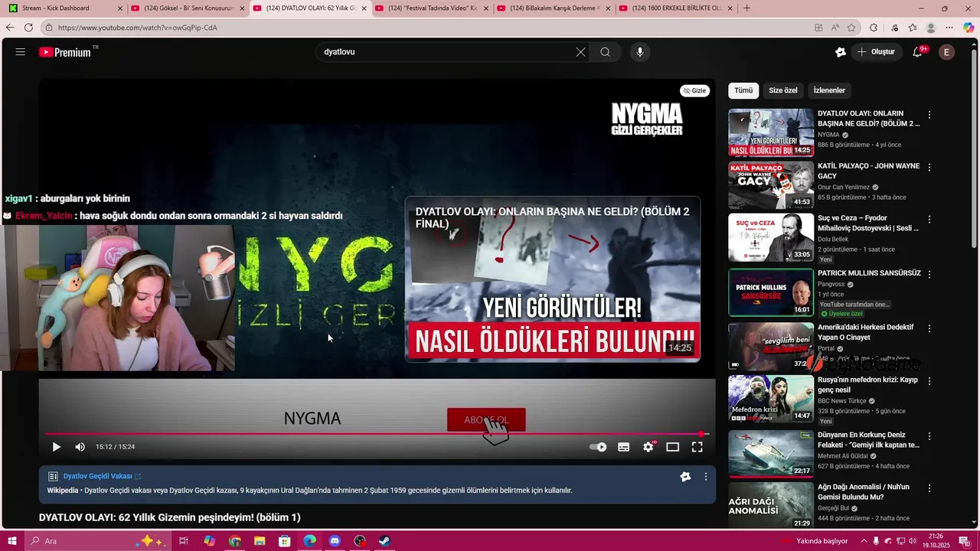Open the player settings gear
The image size is (980, 551).
point(648,447)
